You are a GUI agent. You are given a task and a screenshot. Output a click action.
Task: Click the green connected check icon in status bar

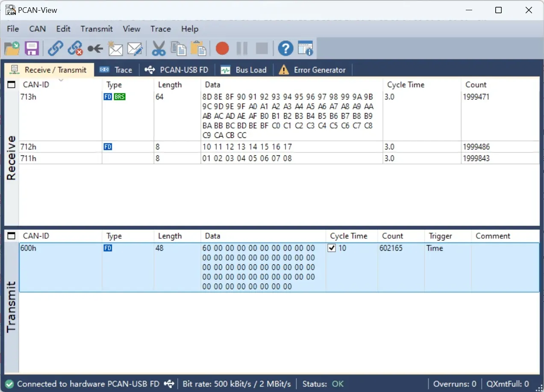click(10, 384)
